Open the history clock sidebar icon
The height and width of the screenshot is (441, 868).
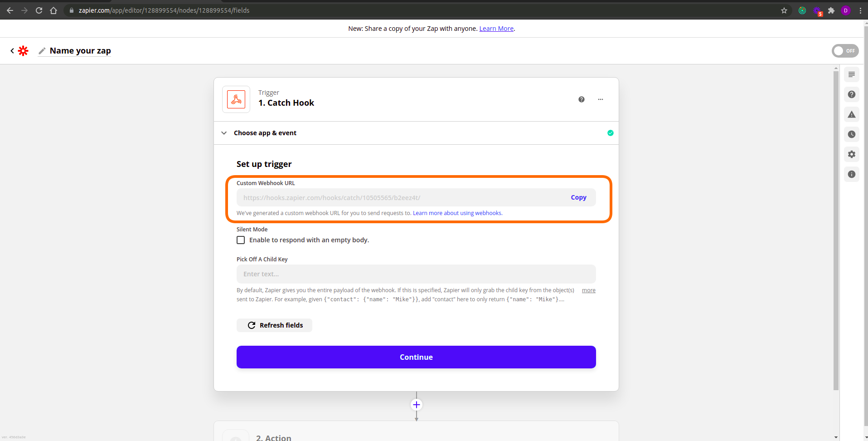point(852,134)
